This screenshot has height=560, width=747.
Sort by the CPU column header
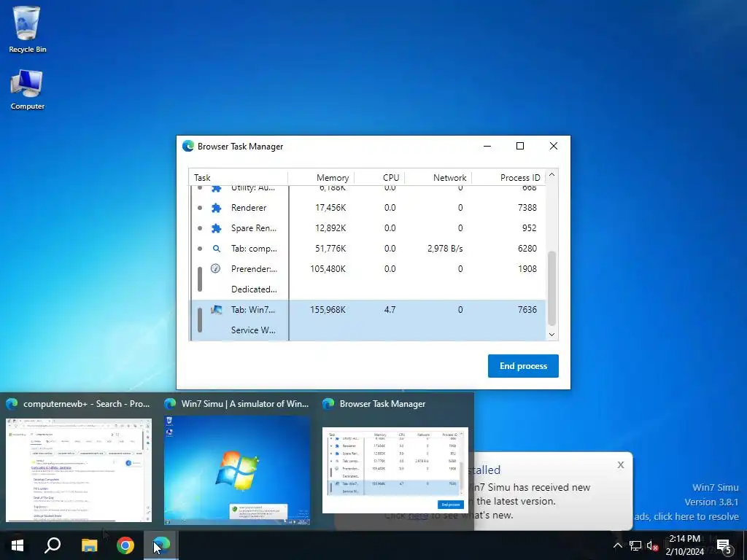point(379,178)
